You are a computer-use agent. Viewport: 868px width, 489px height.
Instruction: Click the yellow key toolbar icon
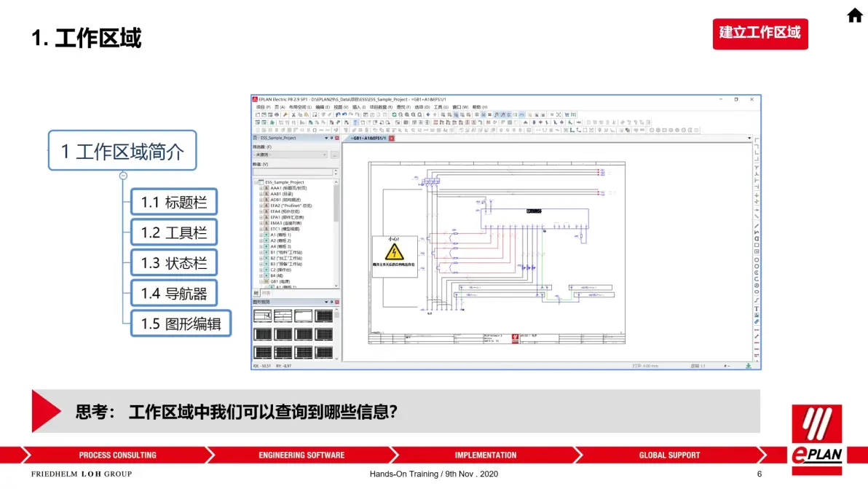[285, 114]
